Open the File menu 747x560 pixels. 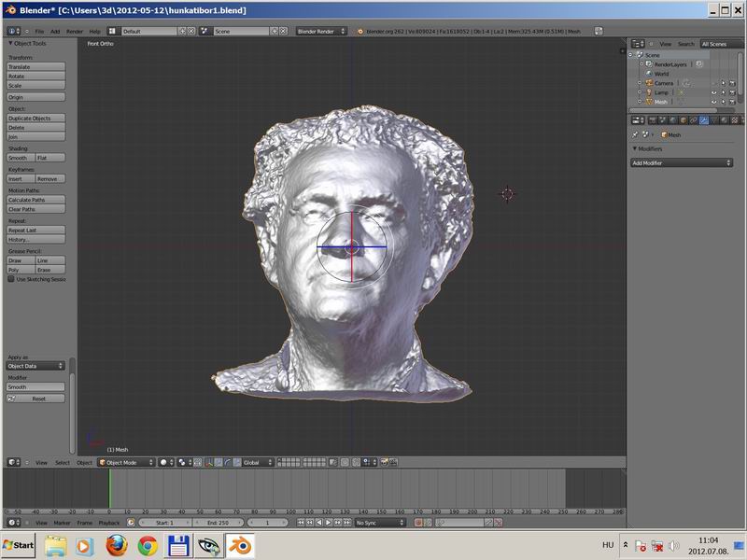[39, 31]
